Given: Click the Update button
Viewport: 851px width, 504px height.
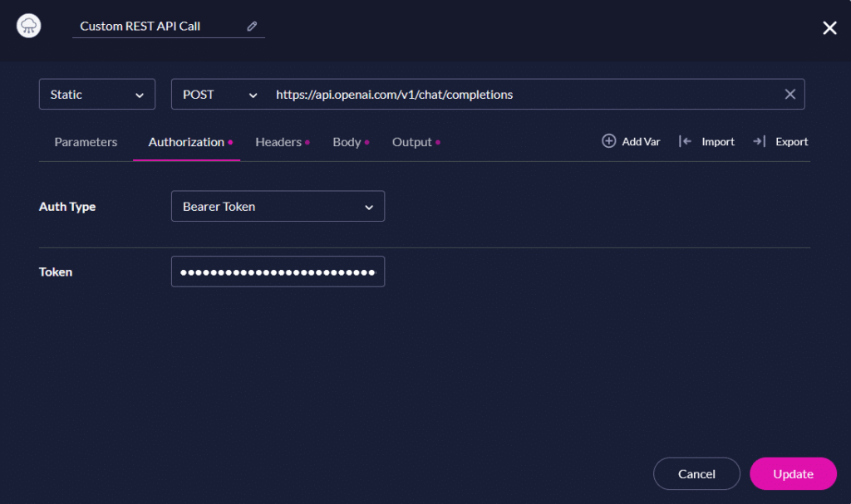Looking at the screenshot, I should click(x=792, y=473).
